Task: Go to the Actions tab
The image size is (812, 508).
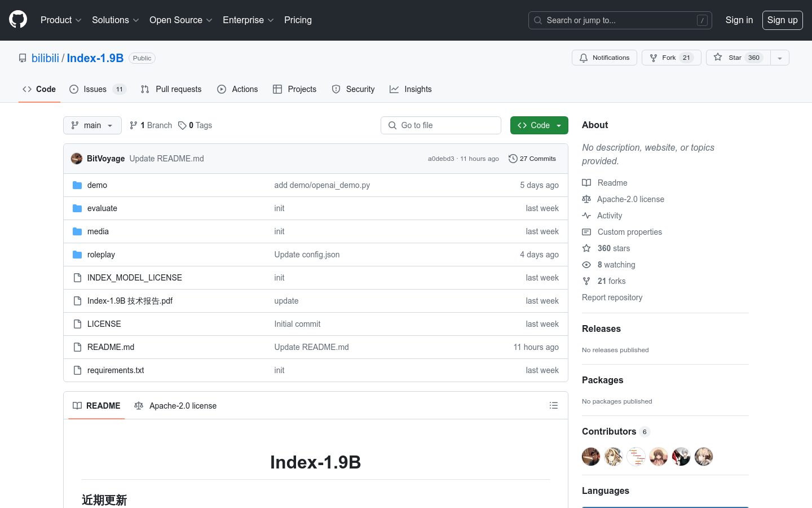Action: 237,89
